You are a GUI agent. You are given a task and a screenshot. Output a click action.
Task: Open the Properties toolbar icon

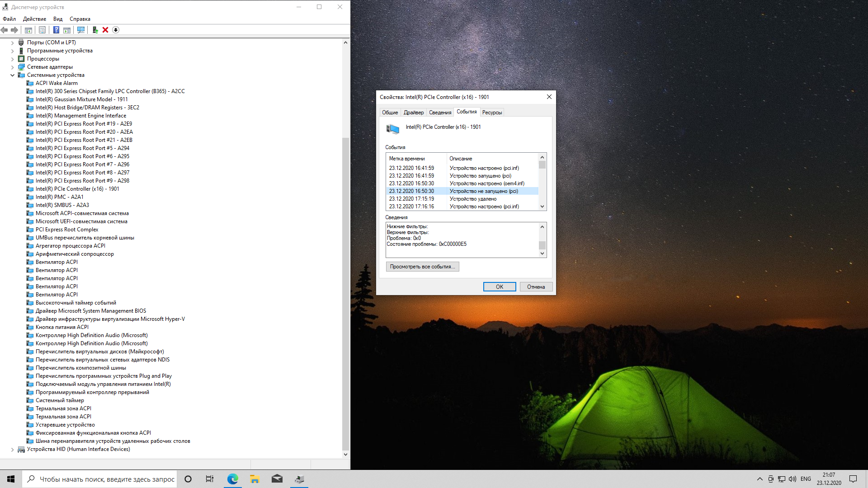click(x=42, y=30)
